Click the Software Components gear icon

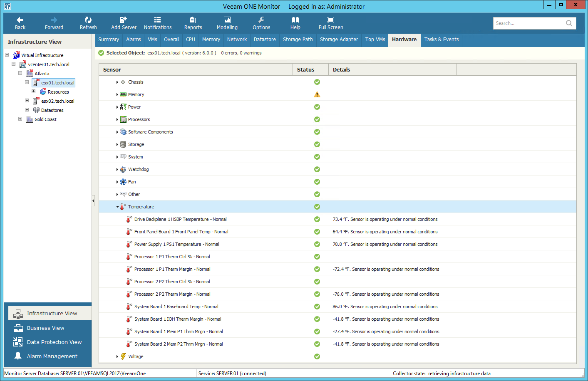pos(123,132)
